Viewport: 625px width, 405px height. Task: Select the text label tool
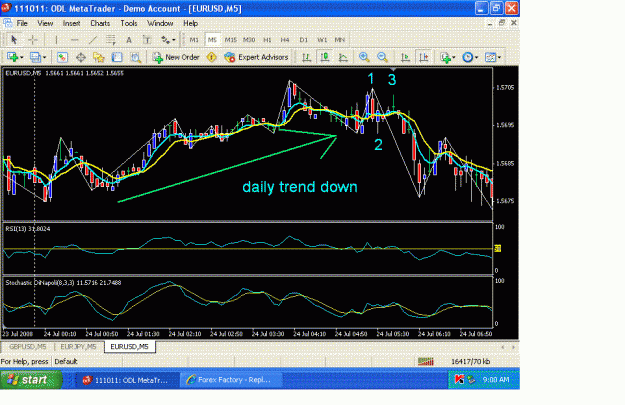point(147,39)
